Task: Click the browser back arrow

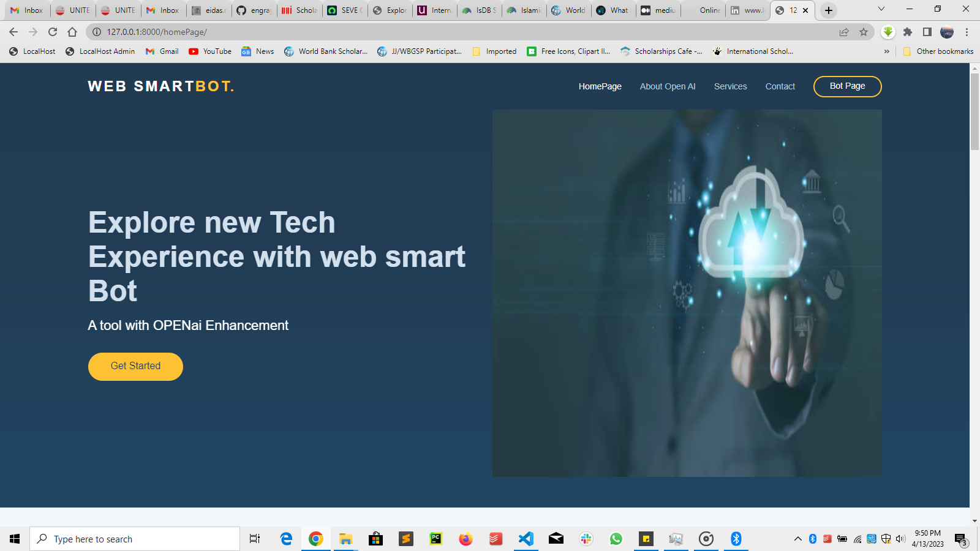Action: coord(12,32)
